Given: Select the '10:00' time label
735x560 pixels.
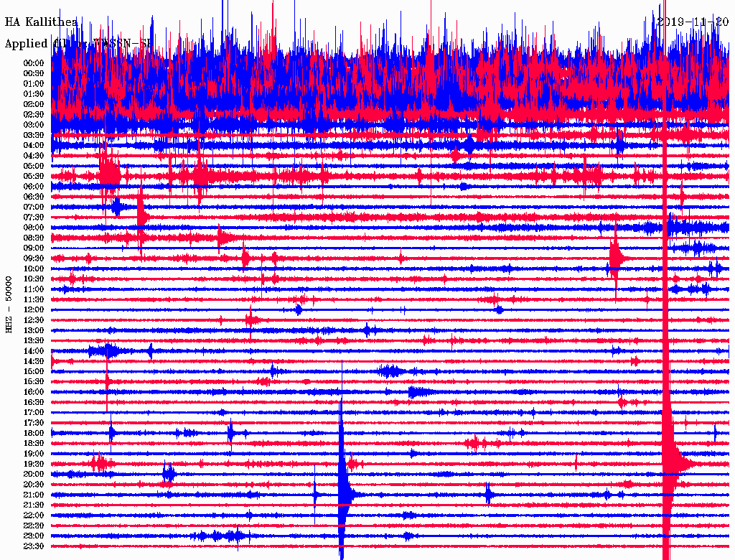Looking at the screenshot, I should pos(34,269).
